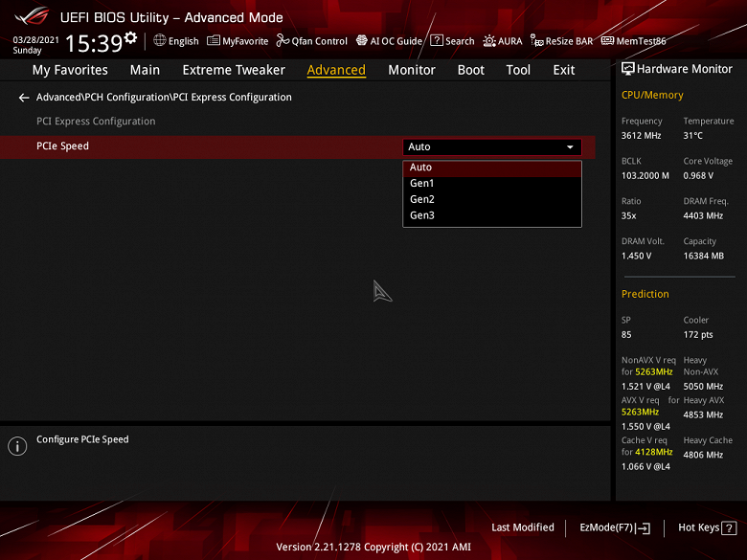Switch to the Main tab
The height and width of the screenshot is (560, 747).
[145, 70]
